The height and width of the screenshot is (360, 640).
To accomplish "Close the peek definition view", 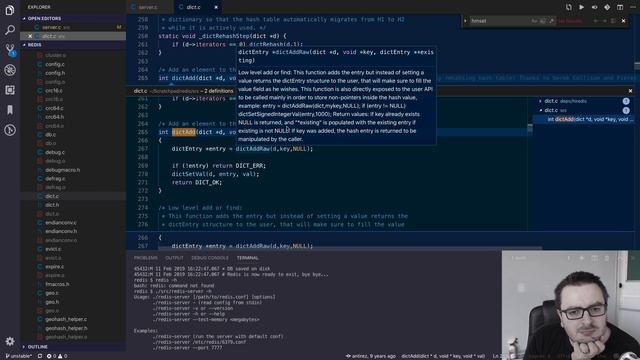I will [630, 91].
